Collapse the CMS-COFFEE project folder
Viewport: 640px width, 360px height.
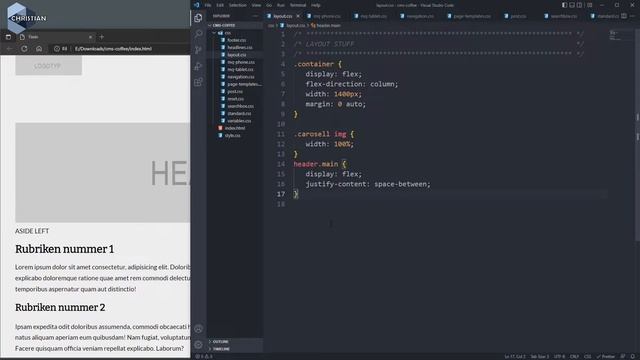(235, 25)
